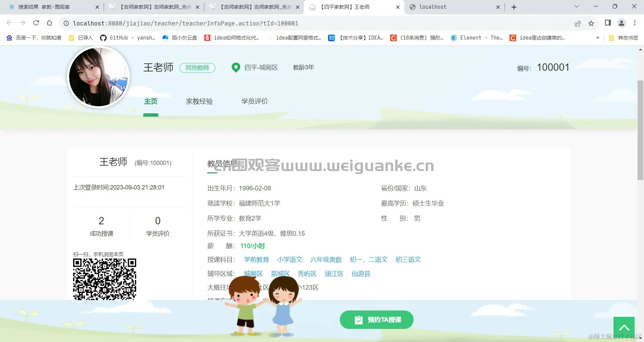Open a new browser tab
The image size is (644, 342).
click(x=514, y=7)
